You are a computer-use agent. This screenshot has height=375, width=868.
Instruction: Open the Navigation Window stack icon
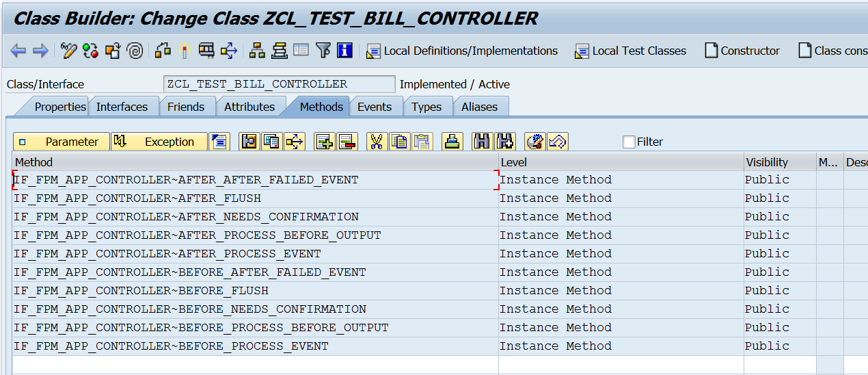pyautogui.click(x=279, y=51)
